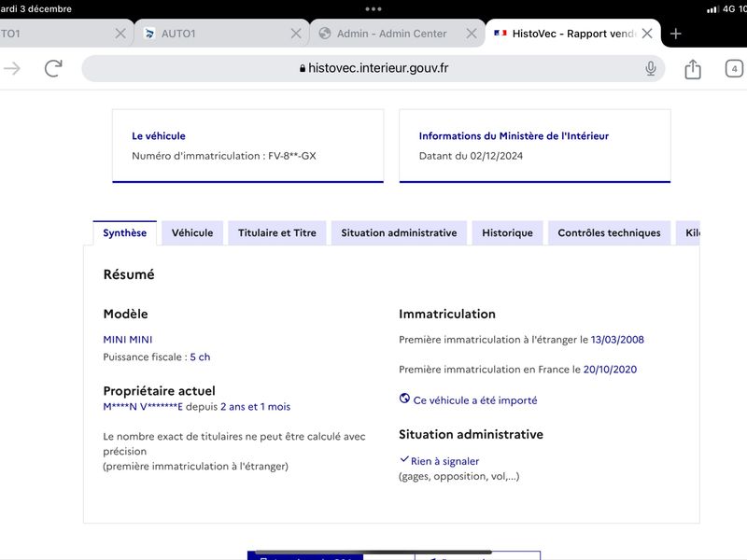
Task: Reload the page with the refresh icon
Action: tap(53, 68)
